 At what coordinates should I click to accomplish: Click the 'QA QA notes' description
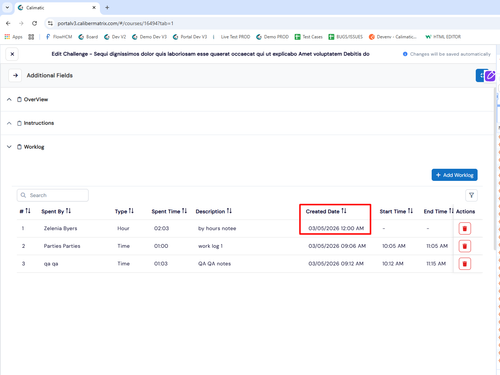[214, 264]
